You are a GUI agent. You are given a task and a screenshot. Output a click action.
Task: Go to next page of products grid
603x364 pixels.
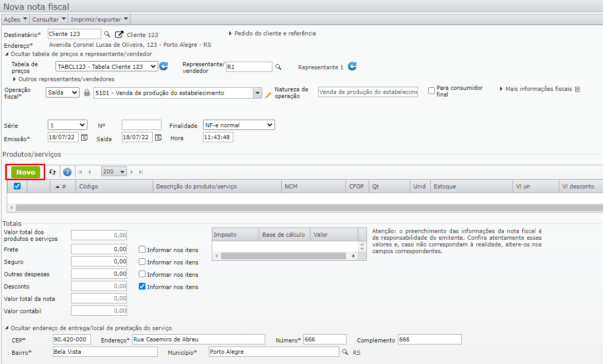(132, 172)
